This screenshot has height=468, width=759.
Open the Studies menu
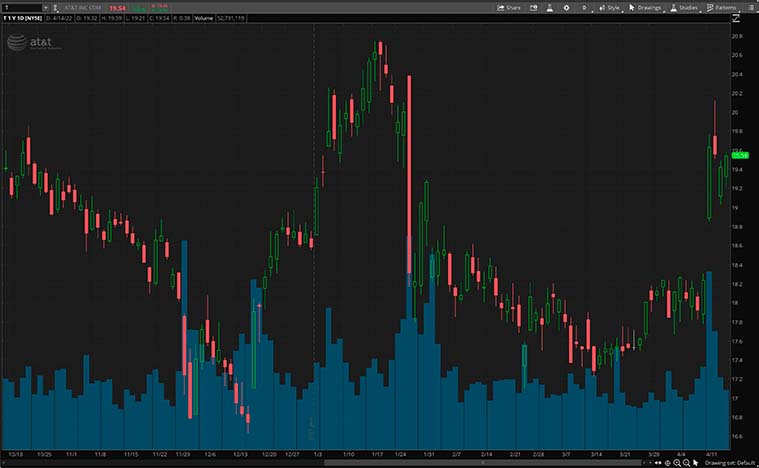point(683,8)
